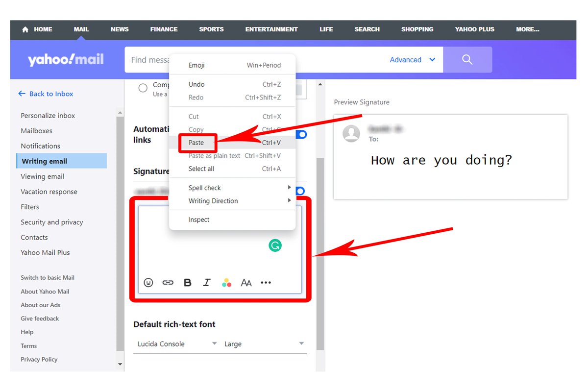Open the AA font size tool
The width and height of the screenshot is (588, 392).
tap(246, 282)
